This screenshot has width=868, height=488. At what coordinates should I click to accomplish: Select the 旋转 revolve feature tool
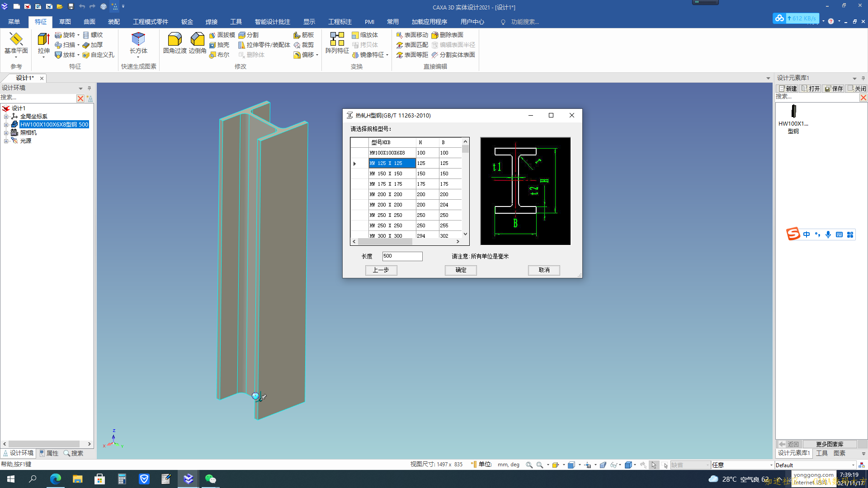pyautogui.click(x=65, y=35)
